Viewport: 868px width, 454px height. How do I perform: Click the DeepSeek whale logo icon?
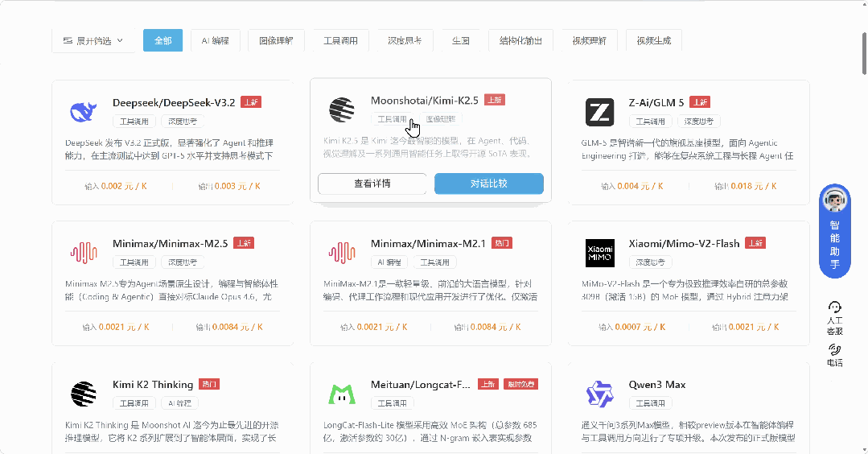(84, 112)
